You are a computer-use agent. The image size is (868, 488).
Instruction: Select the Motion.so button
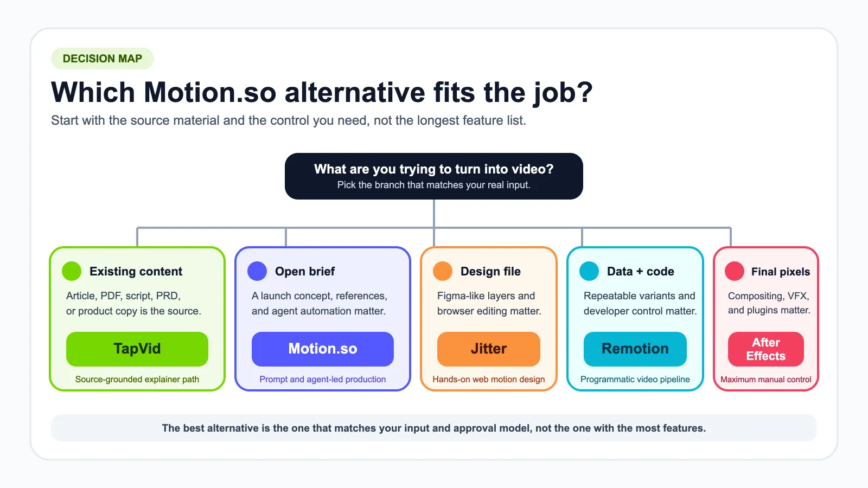point(323,349)
